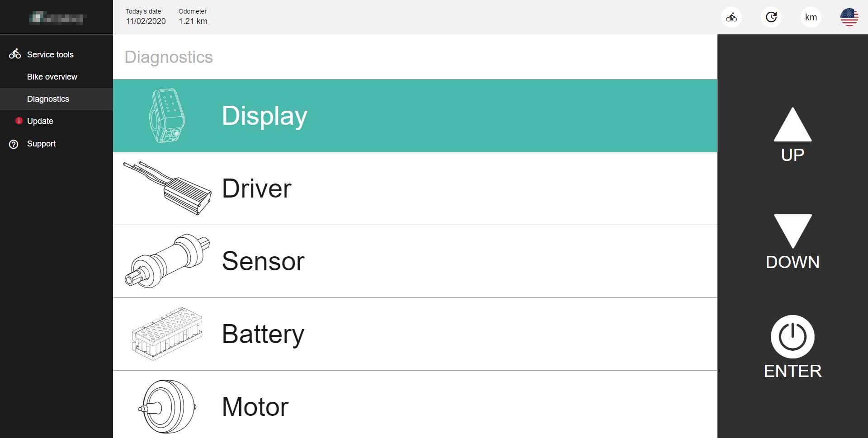This screenshot has width=868, height=438.
Task: Click the bicycle icon in top bar
Action: point(731,18)
